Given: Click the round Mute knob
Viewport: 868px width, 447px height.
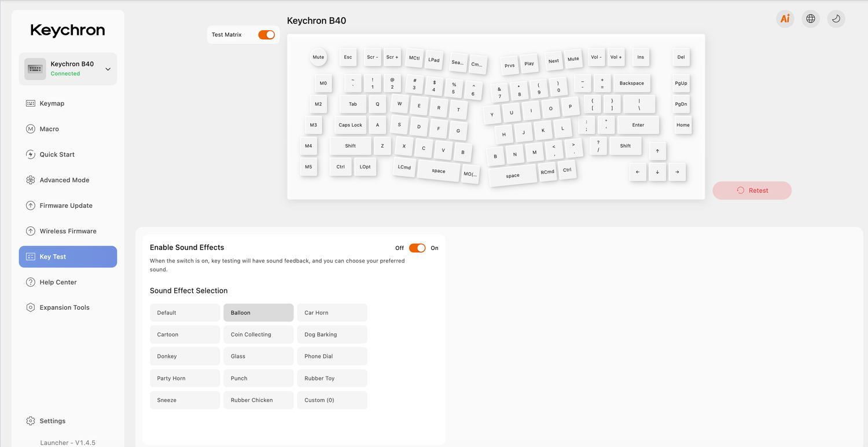Looking at the screenshot, I should pyautogui.click(x=318, y=57).
